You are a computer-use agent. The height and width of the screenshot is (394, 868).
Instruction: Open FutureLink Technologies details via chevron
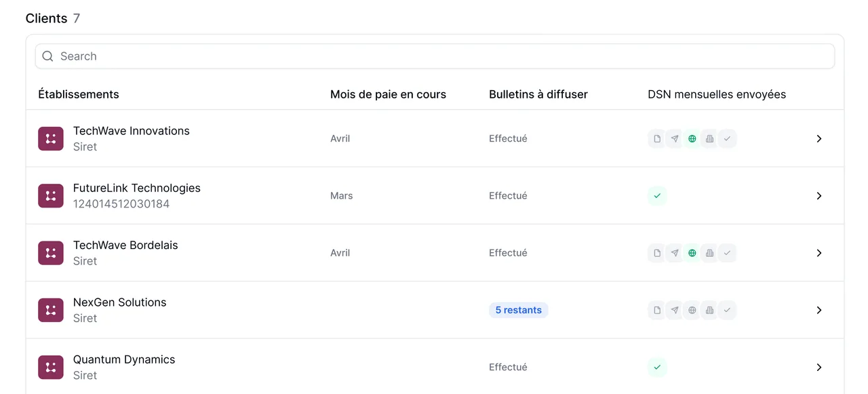click(x=818, y=196)
